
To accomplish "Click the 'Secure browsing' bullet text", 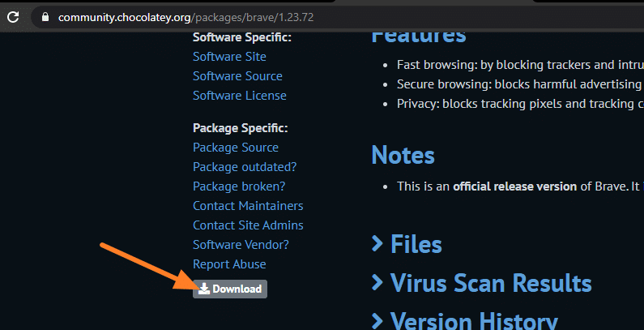I will (520, 84).
